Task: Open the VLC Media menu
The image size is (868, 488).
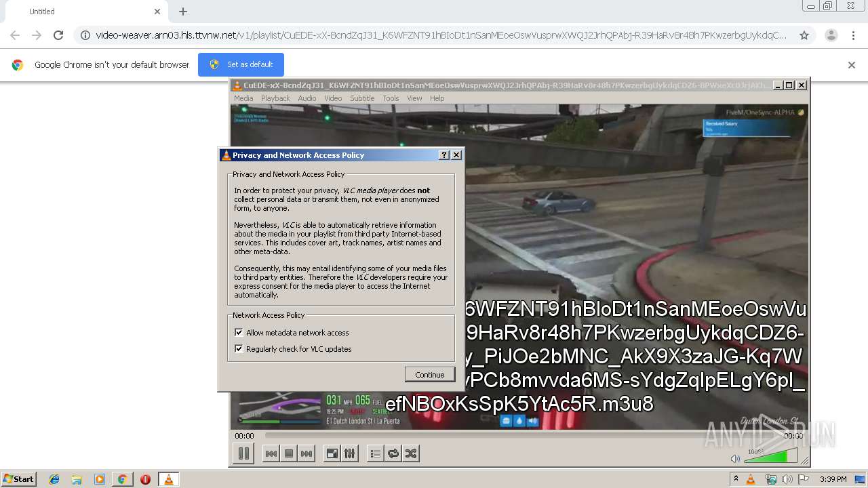Action: coord(243,98)
